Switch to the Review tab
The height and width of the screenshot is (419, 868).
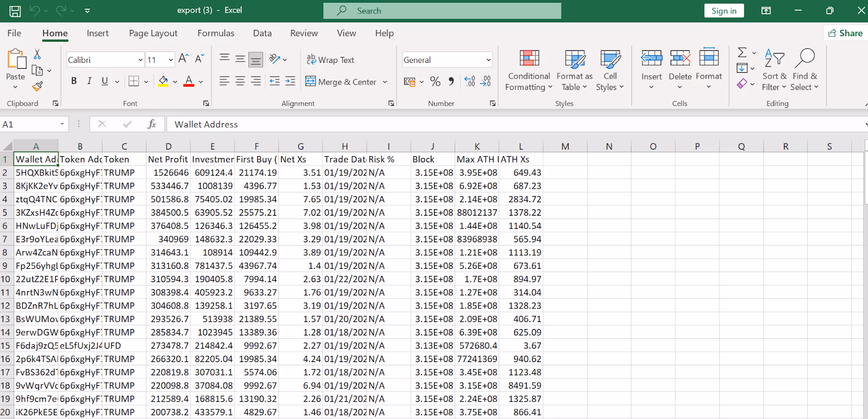point(304,33)
